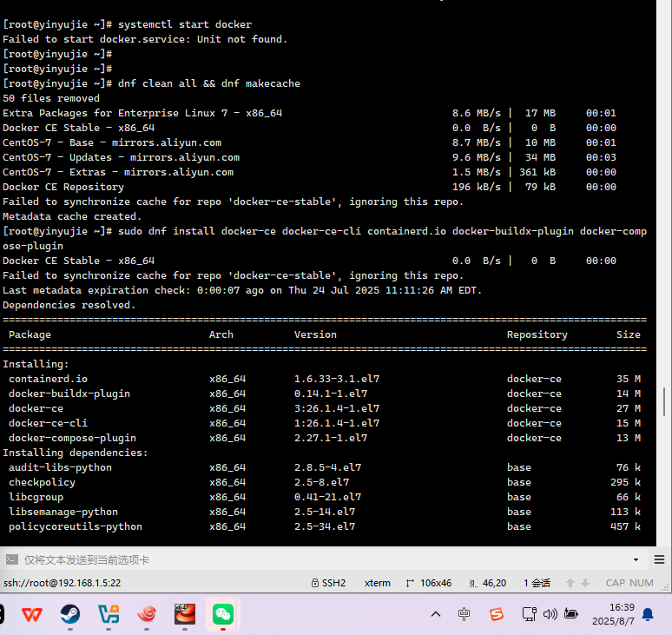Click the "Size" column header

click(x=629, y=334)
